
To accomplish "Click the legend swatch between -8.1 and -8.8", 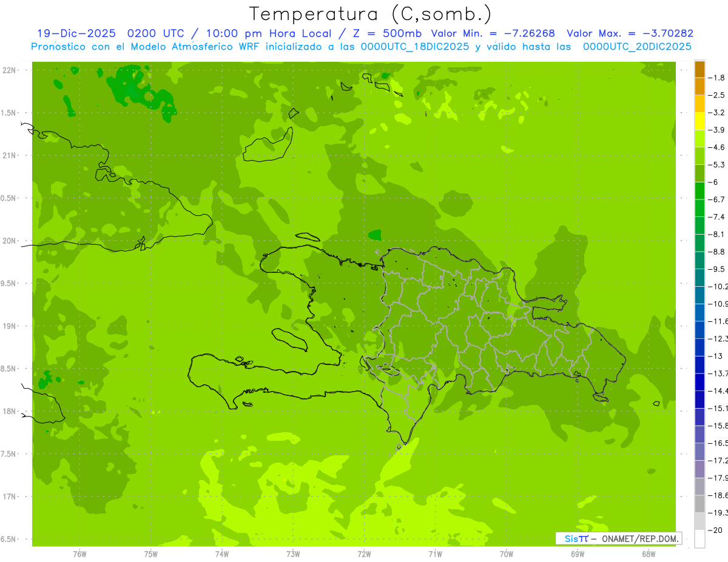I will tap(699, 243).
